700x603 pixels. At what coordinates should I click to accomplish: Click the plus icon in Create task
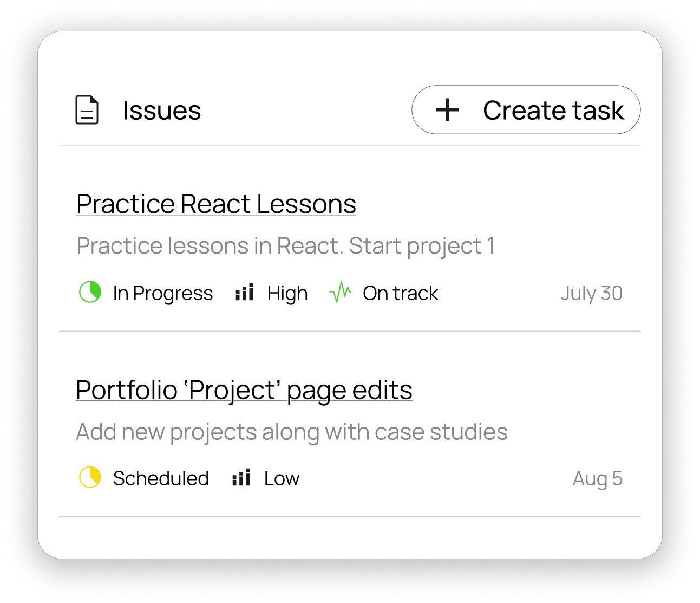click(x=447, y=110)
